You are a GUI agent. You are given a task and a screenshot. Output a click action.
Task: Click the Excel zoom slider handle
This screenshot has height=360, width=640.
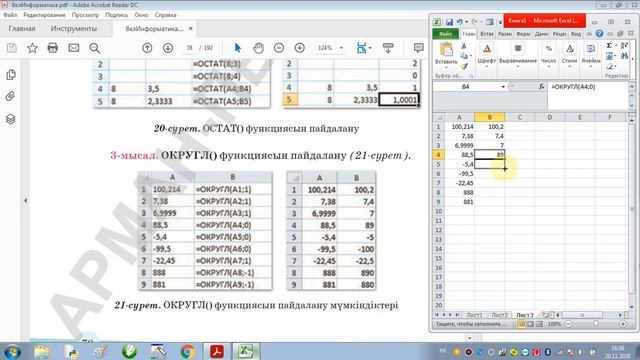(596, 324)
